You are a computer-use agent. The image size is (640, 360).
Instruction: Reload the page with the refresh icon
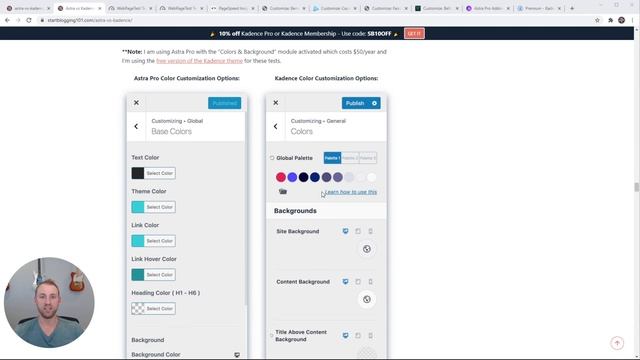29,20
